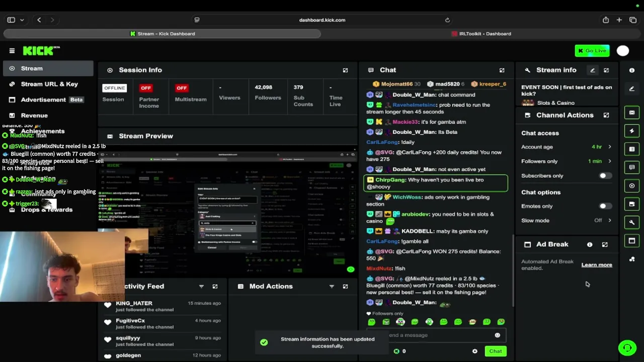Expand the Ad Break panel
Screen dimensions: 644x362
tap(605, 244)
